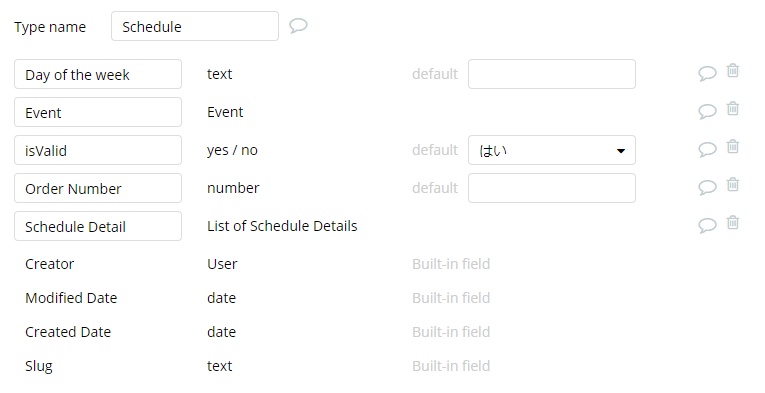765x393 pixels.
Task: Click the Schedule Detail name box
Action: click(x=98, y=226)
